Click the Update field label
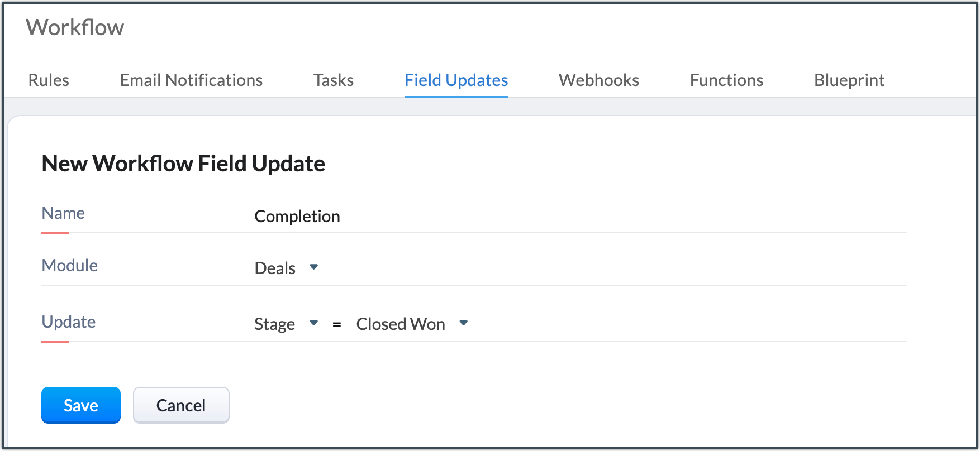The height and width of the screenshot is (451, 980). [69, 322]
